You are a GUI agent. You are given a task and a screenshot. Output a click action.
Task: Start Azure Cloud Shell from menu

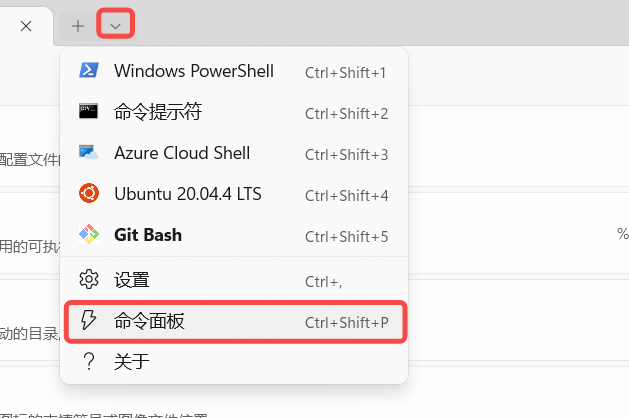pyautogui.click(x=182, y=153)
